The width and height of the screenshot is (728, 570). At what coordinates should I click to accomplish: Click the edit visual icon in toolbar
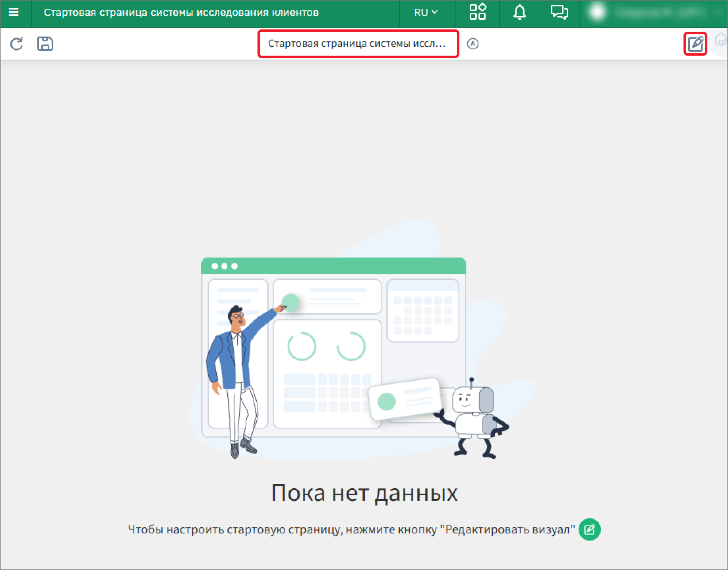point(695,44)
